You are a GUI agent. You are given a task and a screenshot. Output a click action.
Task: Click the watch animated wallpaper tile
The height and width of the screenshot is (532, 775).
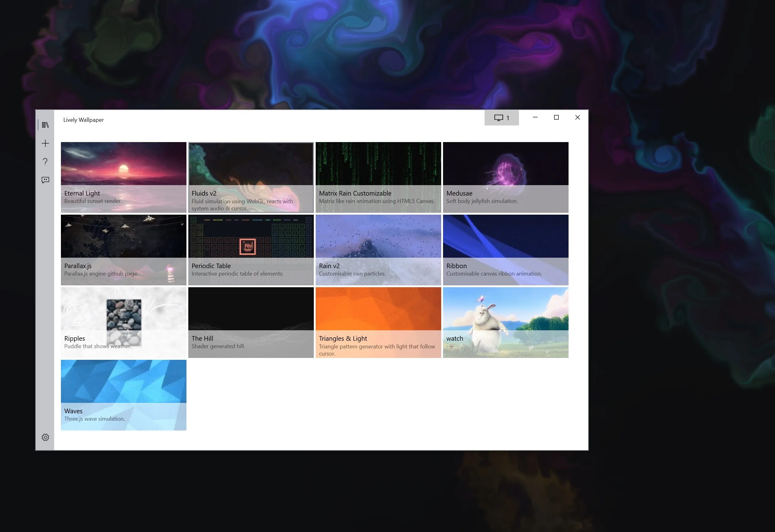point(505,323)
